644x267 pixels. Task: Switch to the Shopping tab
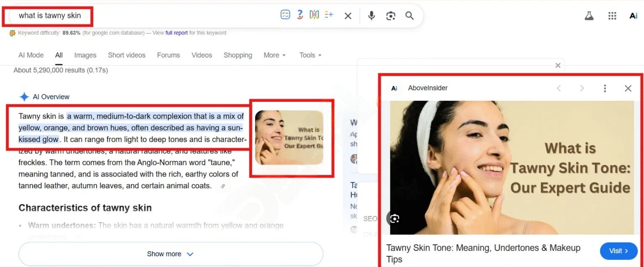point(237,55)
